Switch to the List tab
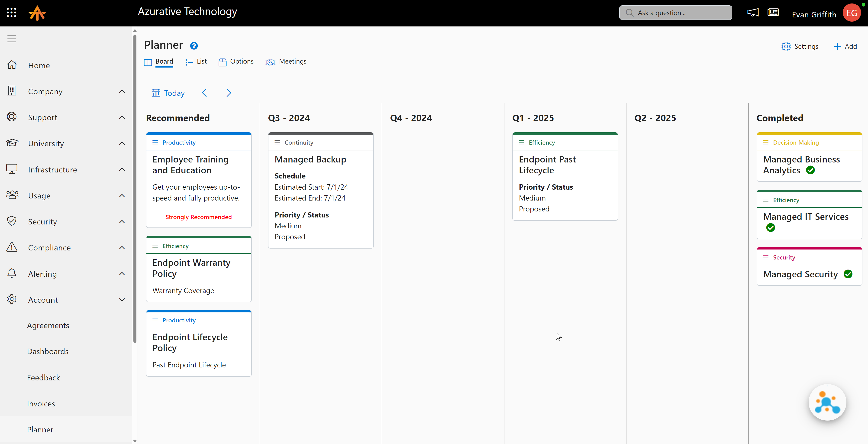 pos(196,62)
